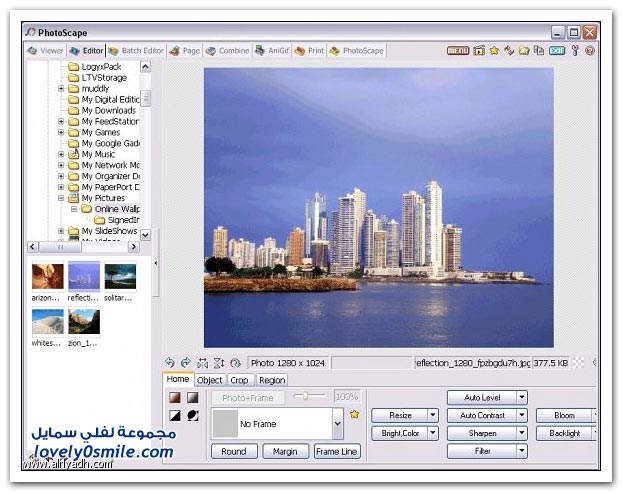Click the Round button
Image resolution: width=622 pixels, height=492 pixels.
tap(234, 451)
